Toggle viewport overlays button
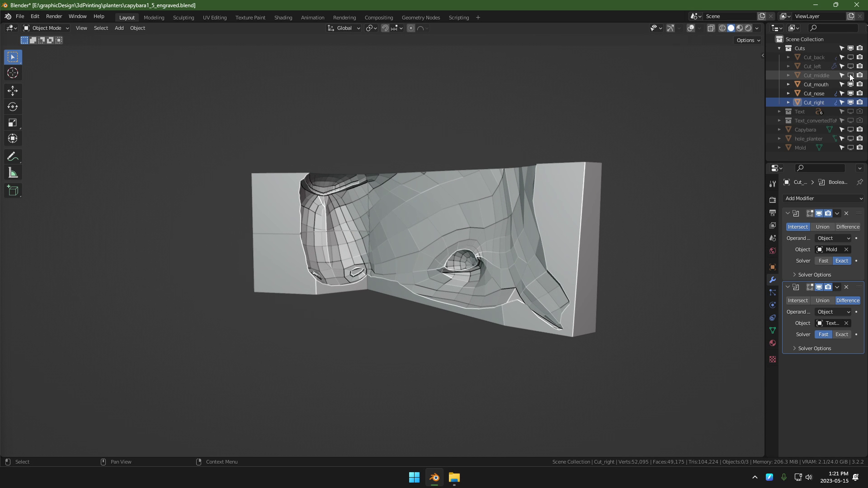 (x=691, y=28)
